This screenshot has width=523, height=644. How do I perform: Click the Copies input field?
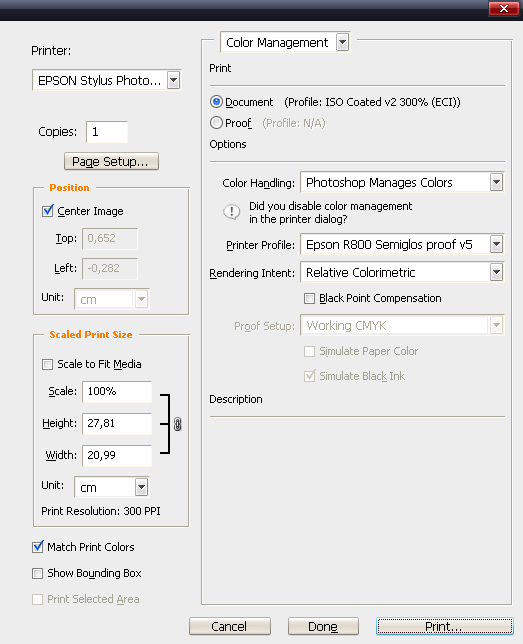click(x=107, y=132)
